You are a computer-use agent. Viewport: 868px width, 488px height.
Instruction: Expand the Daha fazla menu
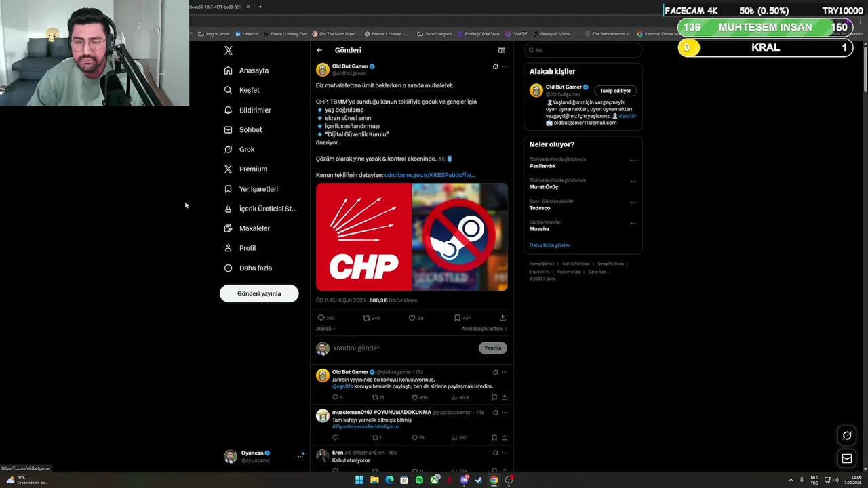coord(248,268)
